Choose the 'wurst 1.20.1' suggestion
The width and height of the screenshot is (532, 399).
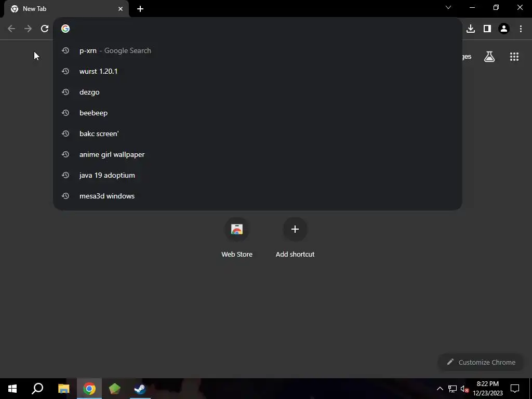pyautogui.click(x=258, y=71)
